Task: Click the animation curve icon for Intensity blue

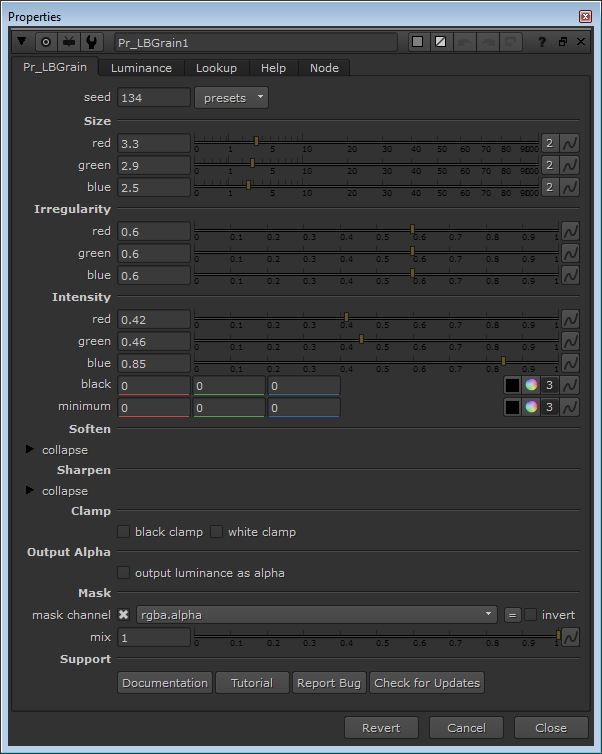Action: [x=570, y=364]
